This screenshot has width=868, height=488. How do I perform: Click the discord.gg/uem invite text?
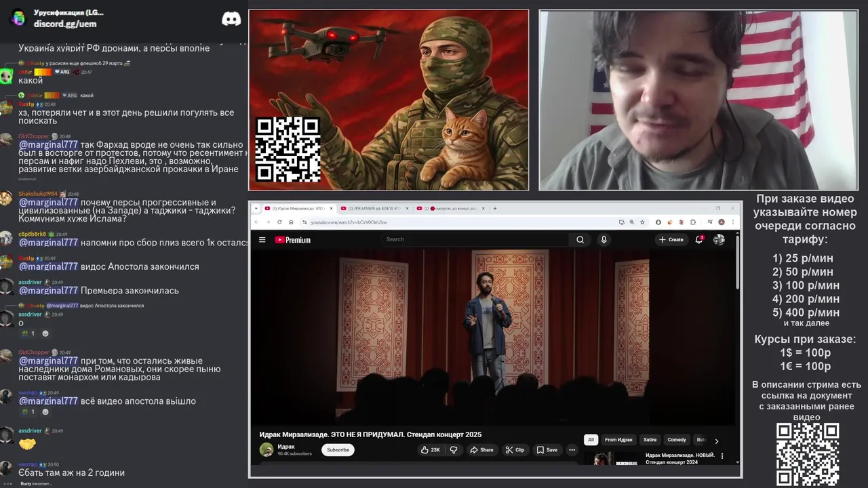pyautogui.click(x=65, y=24)
